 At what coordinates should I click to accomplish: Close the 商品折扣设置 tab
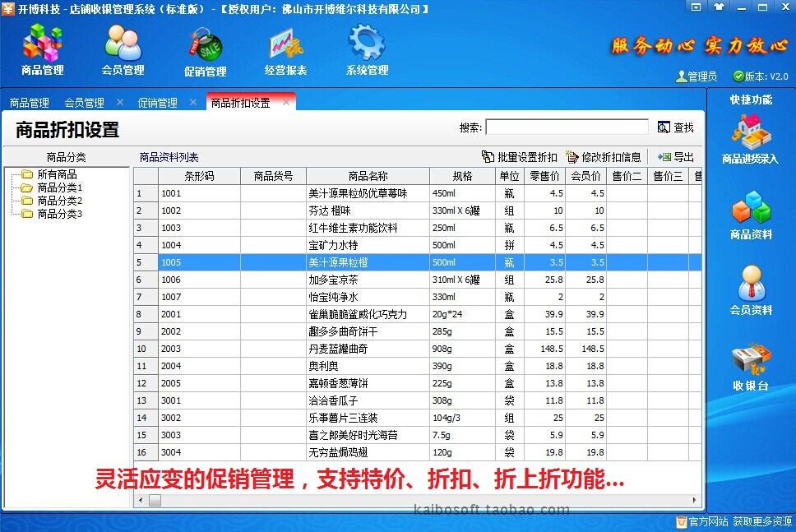pyautogui.click(x=286, y=102)
